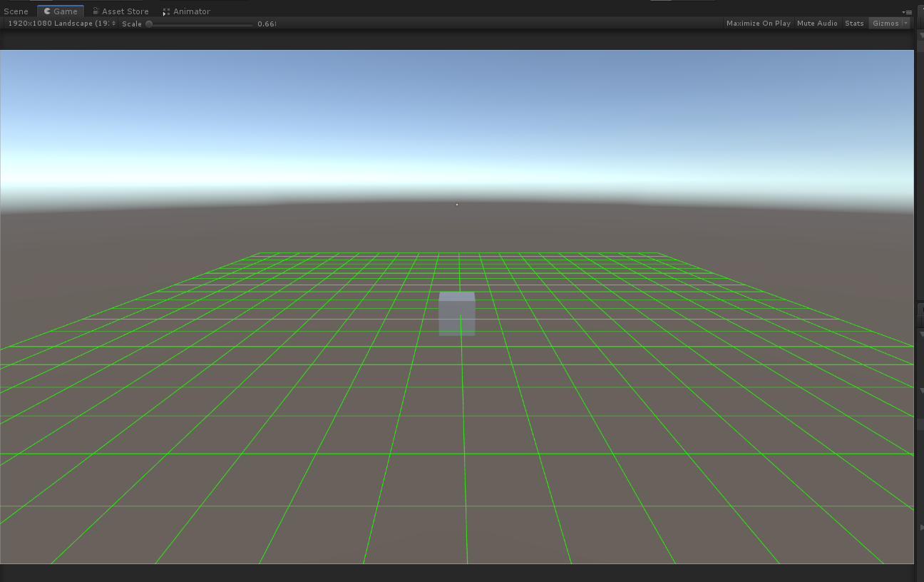This screenshot has height=582, width=924.
Task: Select the Game tab
Action: (61, 11)
